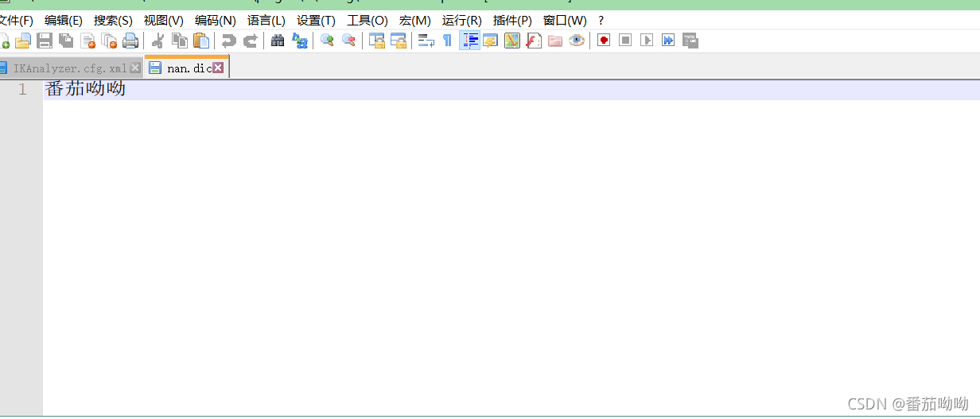Copy selection using toolbar icon

tap(180, 41)
